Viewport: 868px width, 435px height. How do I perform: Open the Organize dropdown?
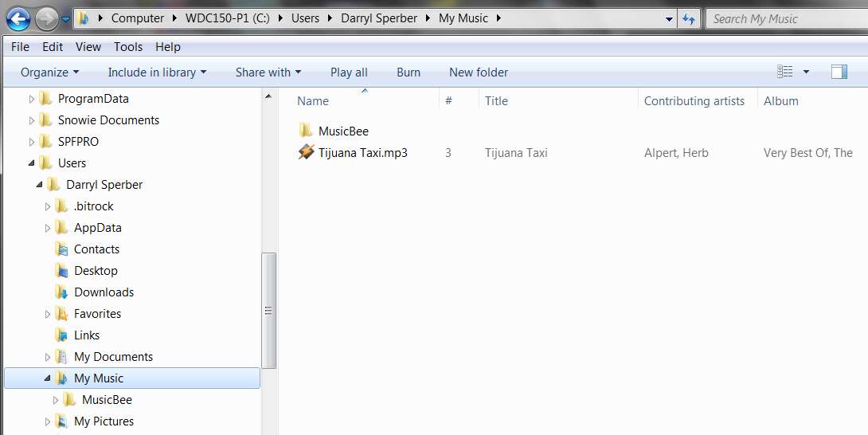pos(50,72)
